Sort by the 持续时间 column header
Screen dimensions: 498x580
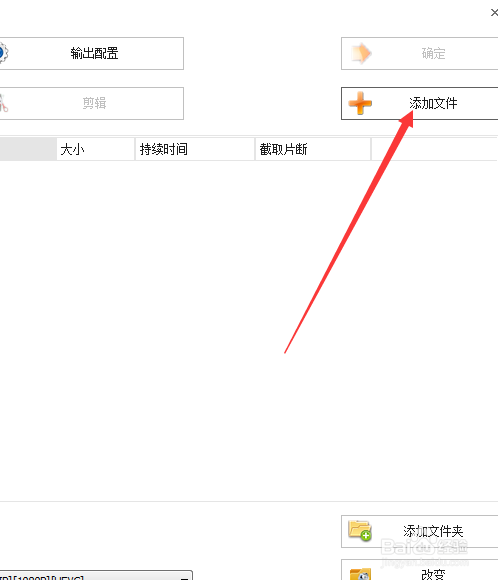point(195,149)
